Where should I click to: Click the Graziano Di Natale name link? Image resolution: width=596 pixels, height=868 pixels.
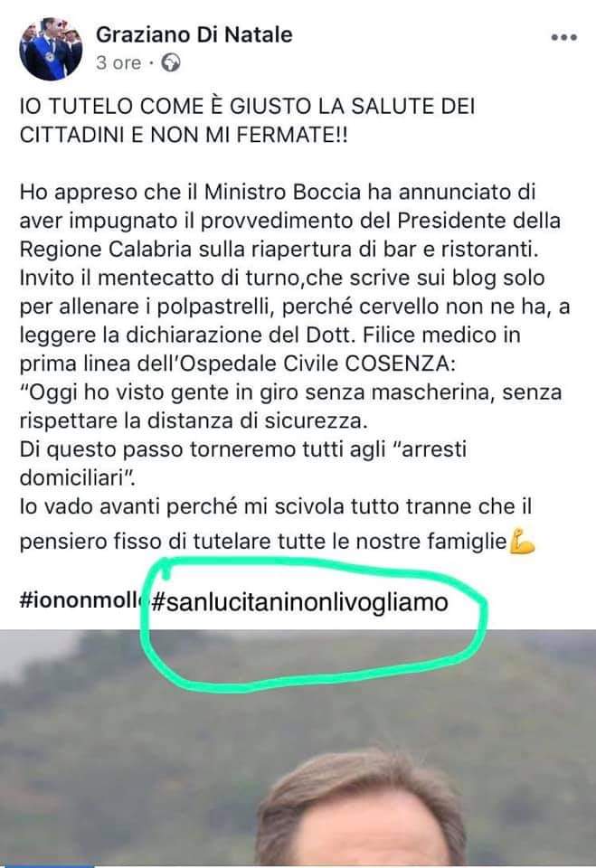(194, 35)
